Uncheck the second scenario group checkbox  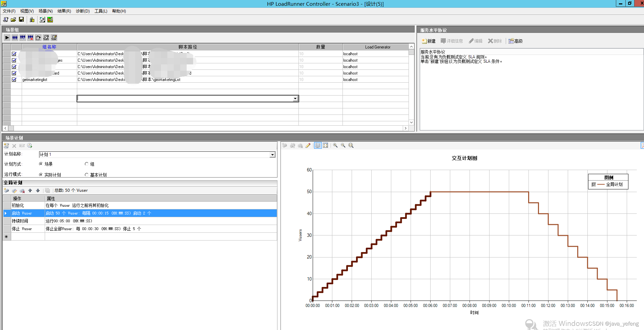14,60
